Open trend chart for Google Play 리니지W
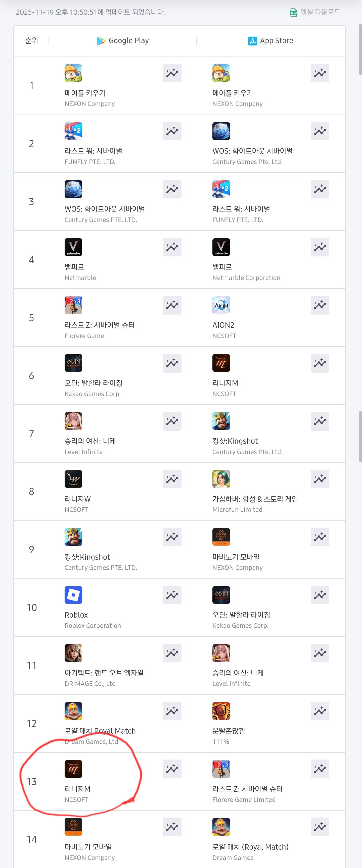Screen dimensions: 362x868 tap(172, 479)
